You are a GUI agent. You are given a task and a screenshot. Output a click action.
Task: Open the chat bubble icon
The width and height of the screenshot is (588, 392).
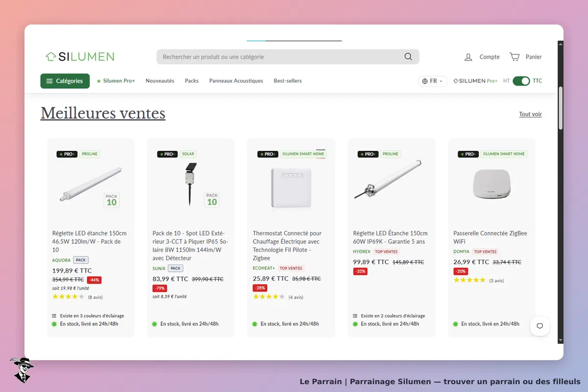(540, 326)
